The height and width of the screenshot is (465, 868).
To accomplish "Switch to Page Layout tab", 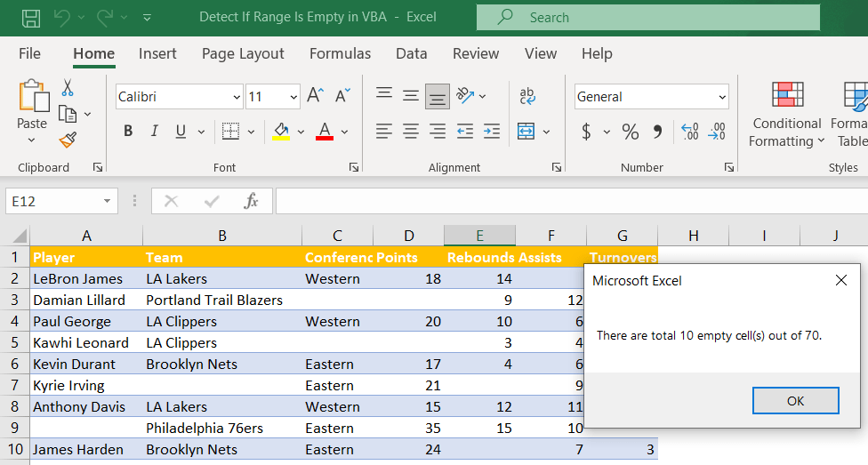I will (x=243, y=53).
